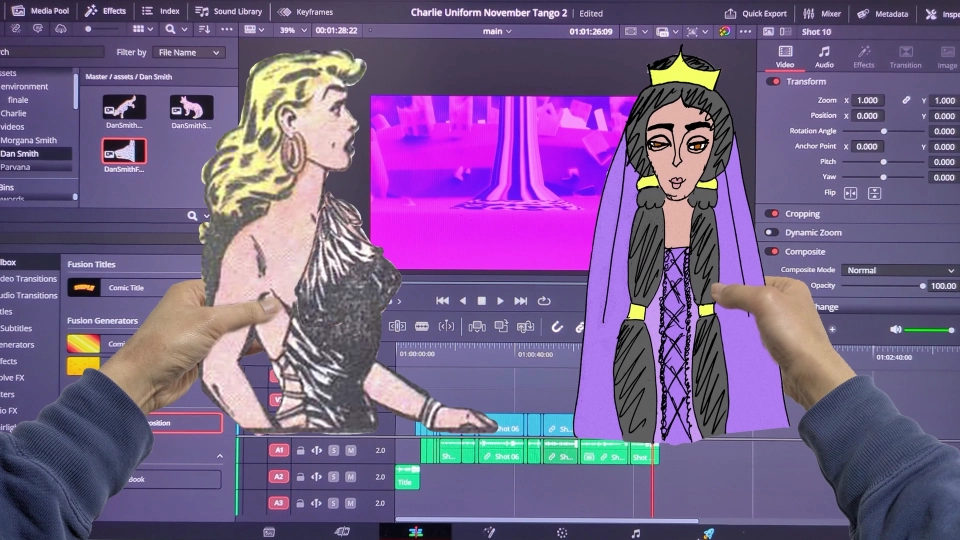Click the Quick Export button
The image size is (960, 540).
756,13
